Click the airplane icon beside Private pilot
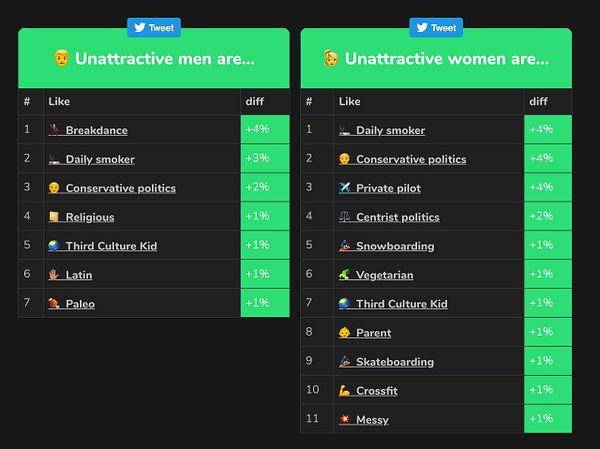Viewport: 600px width, 449px height. pyautogui.click(x=345, y=188)
